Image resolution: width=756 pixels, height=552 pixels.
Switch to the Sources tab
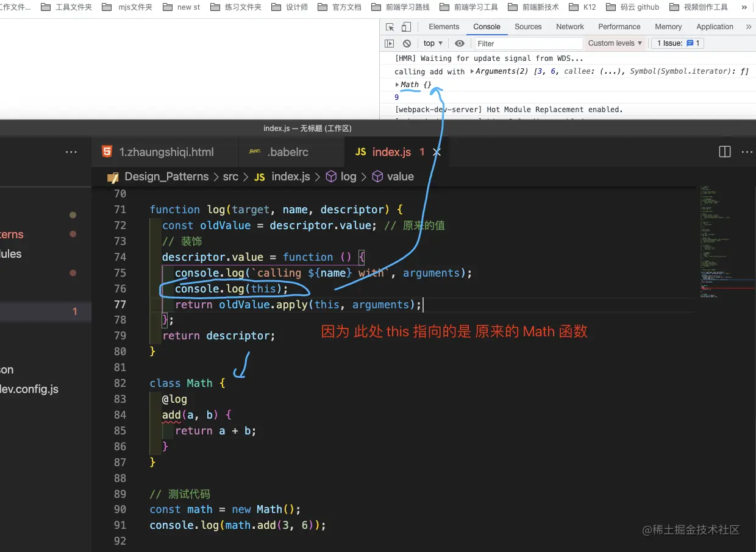pos(528,27)
